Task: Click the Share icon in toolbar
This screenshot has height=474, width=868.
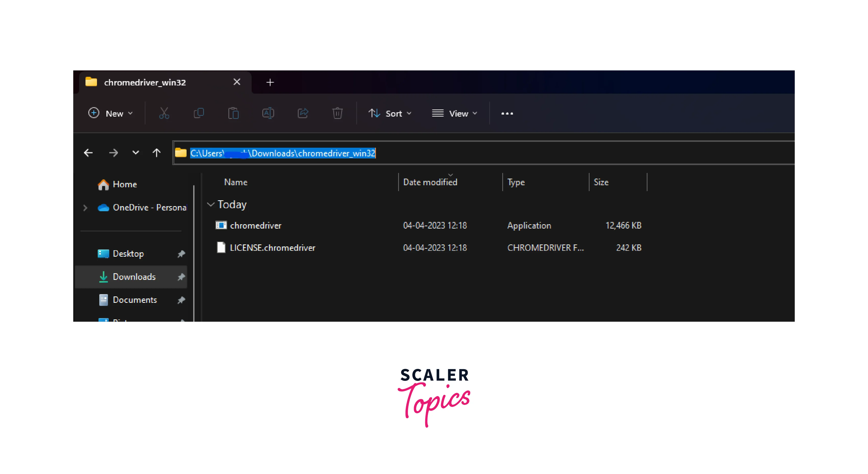Action: 302,113
